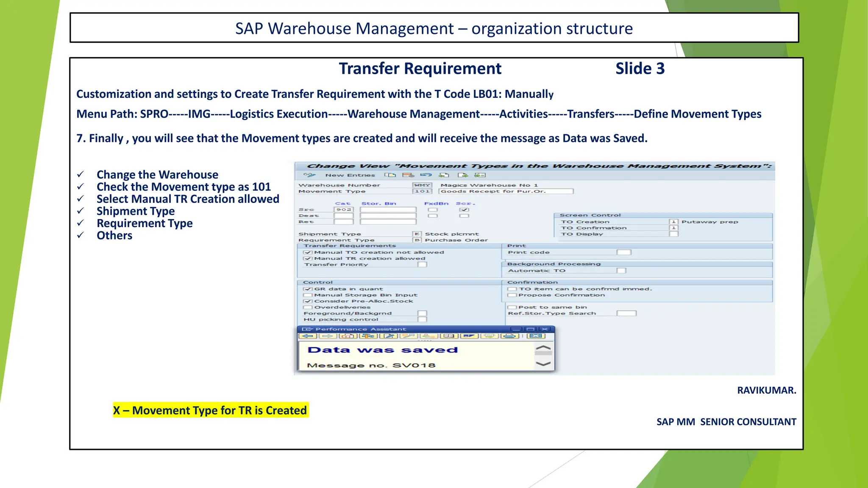Click the blue X icon in Performance Assistant toolbar

point(536,336)
